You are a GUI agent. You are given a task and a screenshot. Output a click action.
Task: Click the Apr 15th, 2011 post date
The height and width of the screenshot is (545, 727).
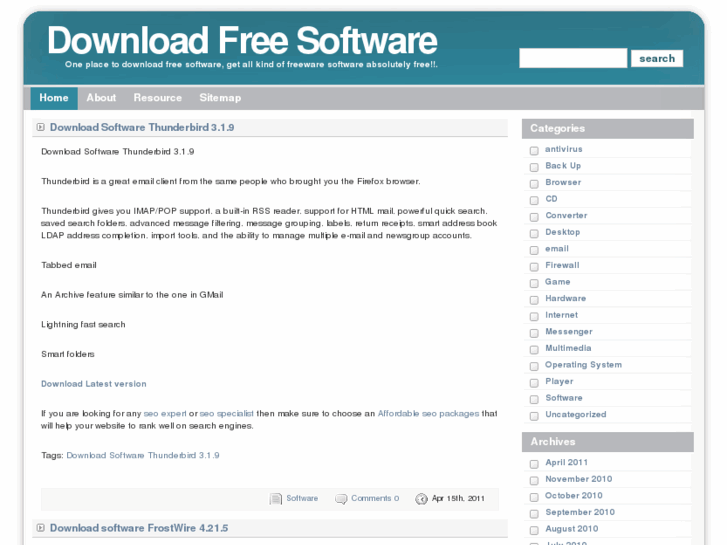[x=458, y=498]
